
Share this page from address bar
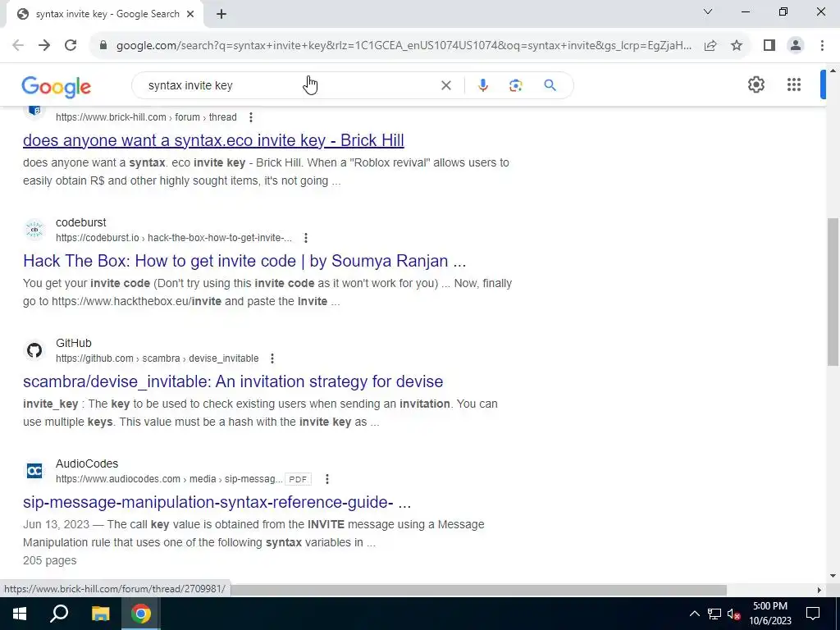point(710,46)
